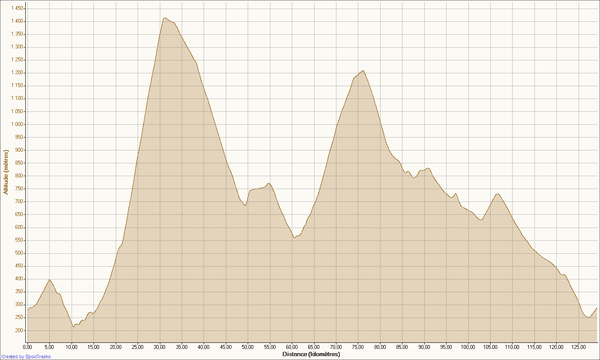Click the '1 450' altitude tick label
Image resolution: width=600 pixels, height=360 pixels.
[x=17, y=8]
